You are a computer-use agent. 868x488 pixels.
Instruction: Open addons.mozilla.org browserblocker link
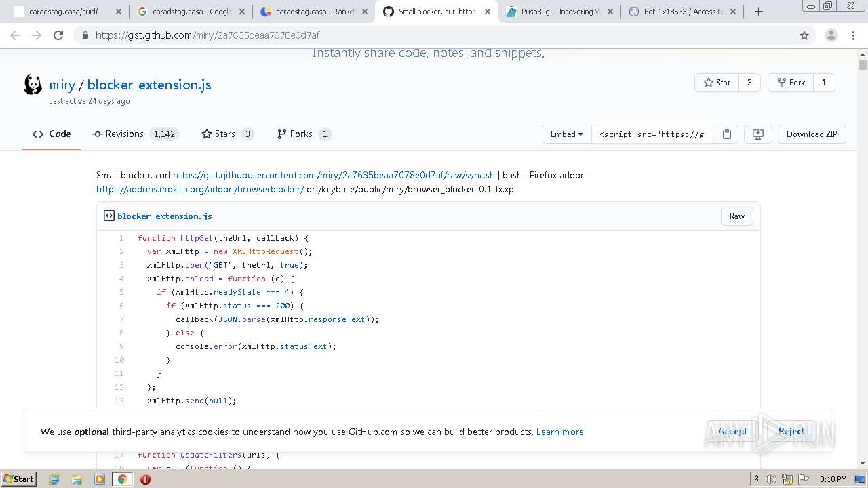[200, 189]
